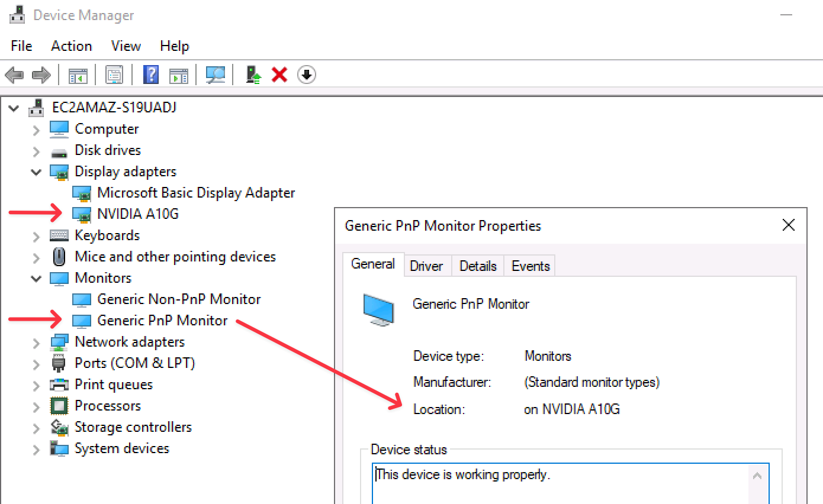Click inside the Device status text box
The image size is (823, 504).
560,483
